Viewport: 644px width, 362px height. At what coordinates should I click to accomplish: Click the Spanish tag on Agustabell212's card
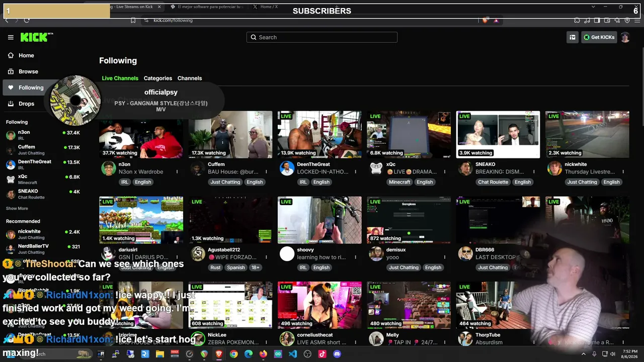point(235,267)
